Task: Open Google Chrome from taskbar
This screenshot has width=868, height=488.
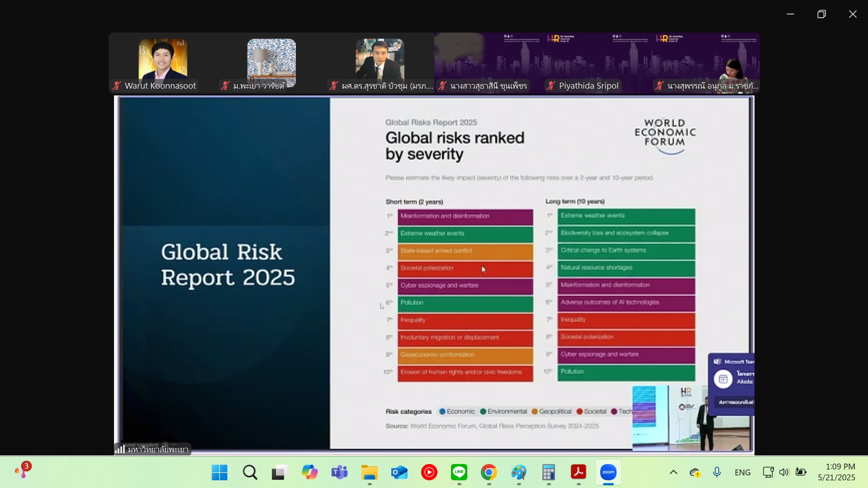Action: (x=489, y=473)
